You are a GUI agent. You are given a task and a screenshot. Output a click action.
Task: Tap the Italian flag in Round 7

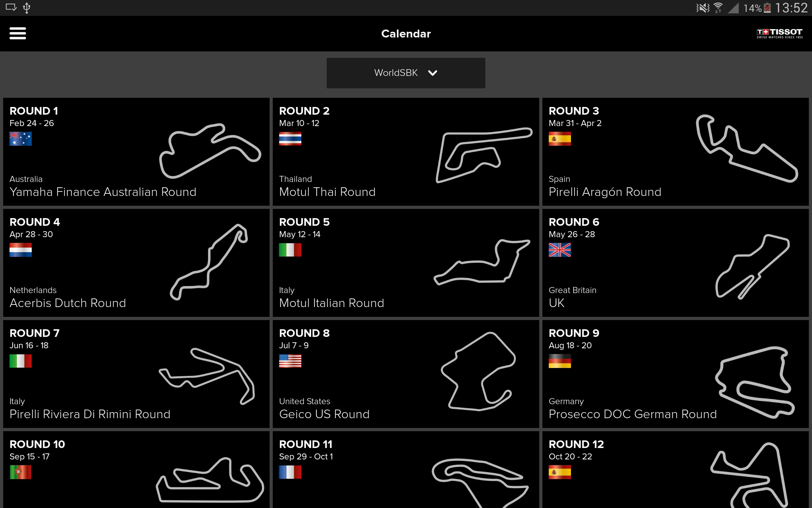click(x=21, y=361)
